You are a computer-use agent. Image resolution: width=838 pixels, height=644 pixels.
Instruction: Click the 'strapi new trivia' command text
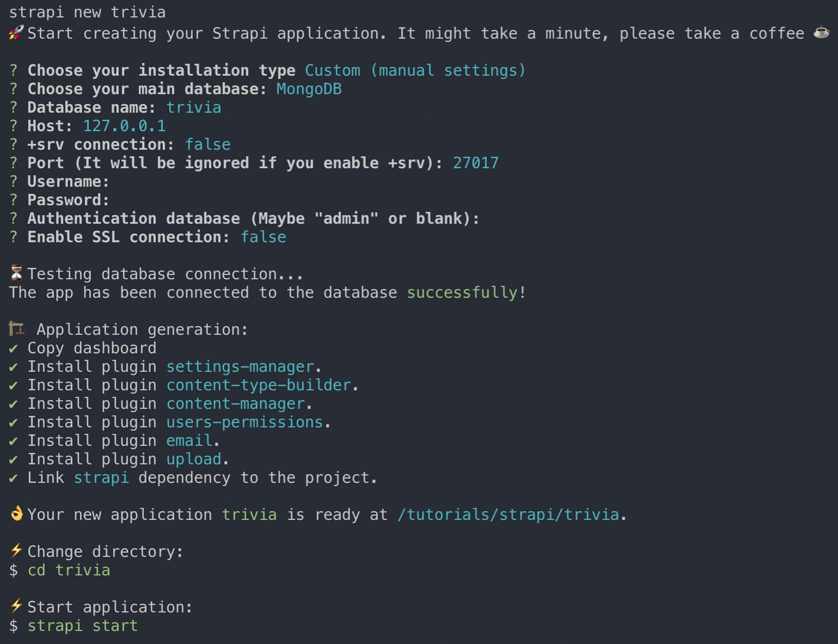(87, 12)
